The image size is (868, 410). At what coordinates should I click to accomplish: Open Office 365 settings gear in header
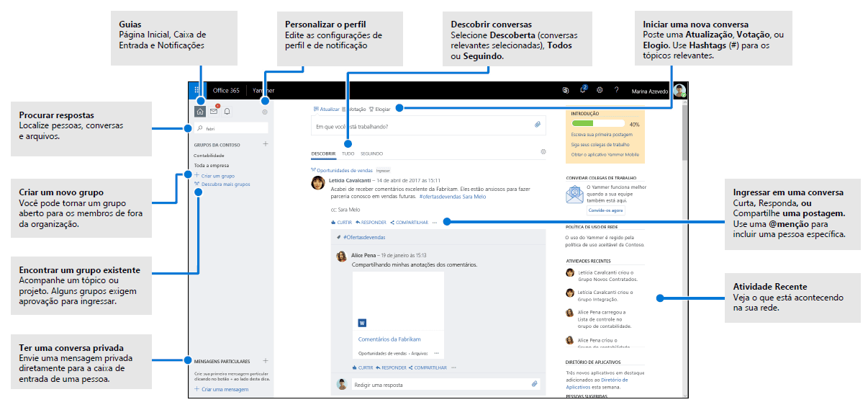(x=600, y=91)
